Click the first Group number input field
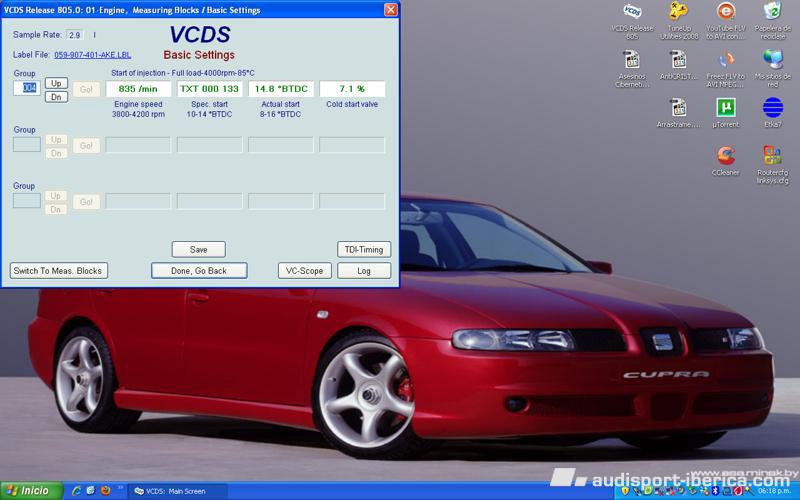Image resolution: width=800 pixels, height=500 pixels. [27, 88]
